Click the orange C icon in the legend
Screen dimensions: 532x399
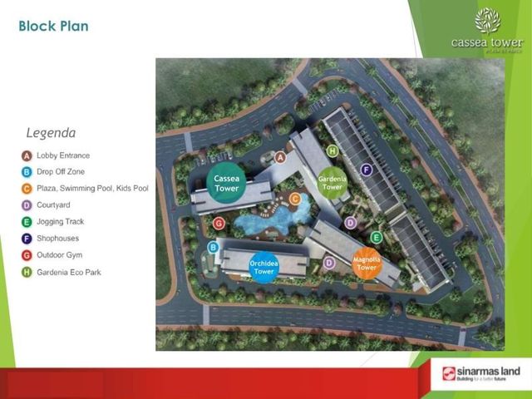27,189
